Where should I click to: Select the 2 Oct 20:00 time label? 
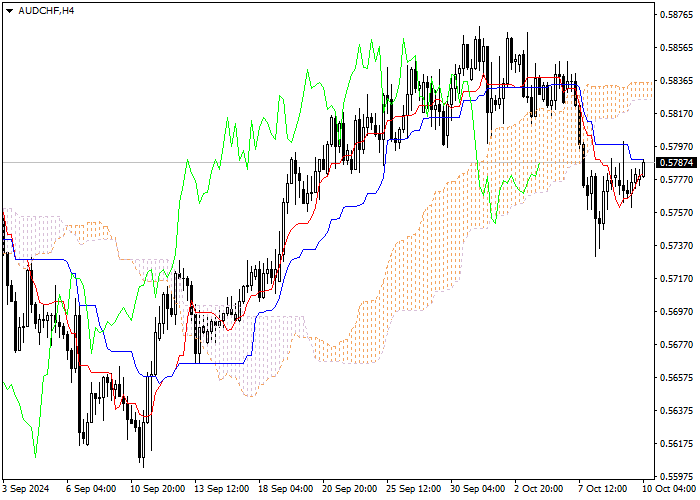tap(539, 489)
